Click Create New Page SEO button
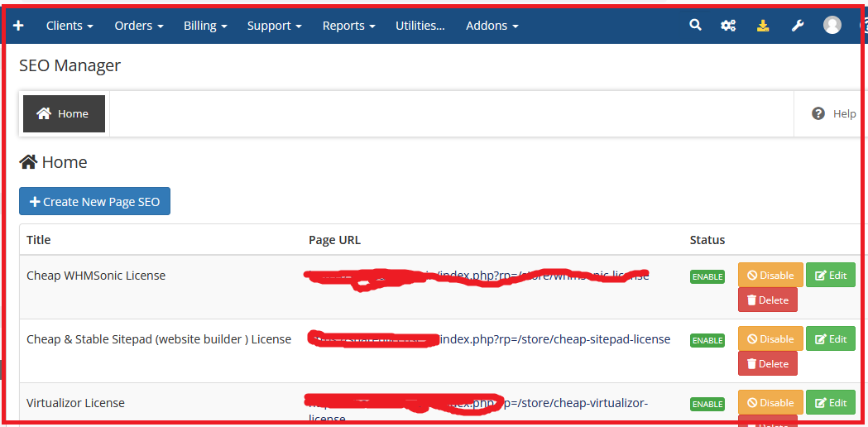Viewport: 868px width, 427px height. click(94, 202)
